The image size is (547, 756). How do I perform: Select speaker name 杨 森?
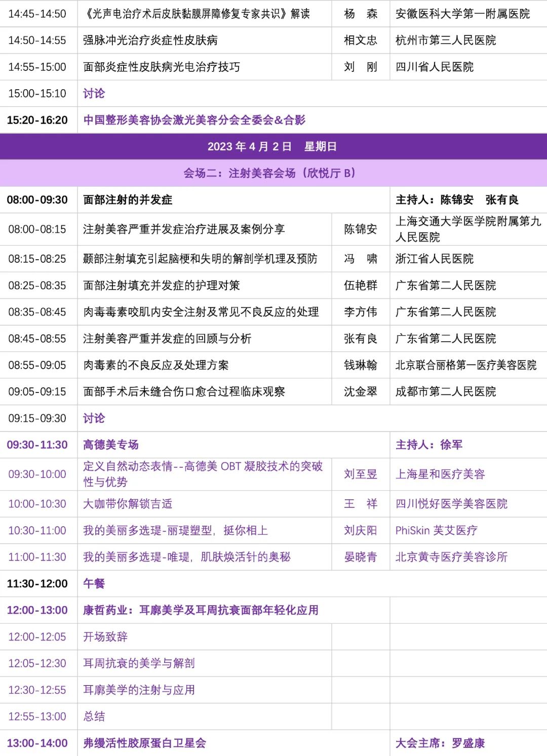tap(361, 14)
